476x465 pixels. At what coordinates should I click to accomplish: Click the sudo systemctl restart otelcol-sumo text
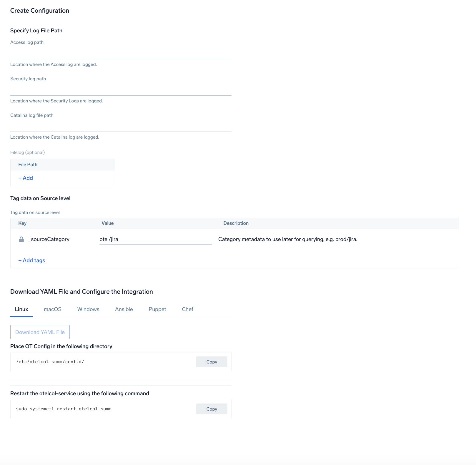click(64, 409)
